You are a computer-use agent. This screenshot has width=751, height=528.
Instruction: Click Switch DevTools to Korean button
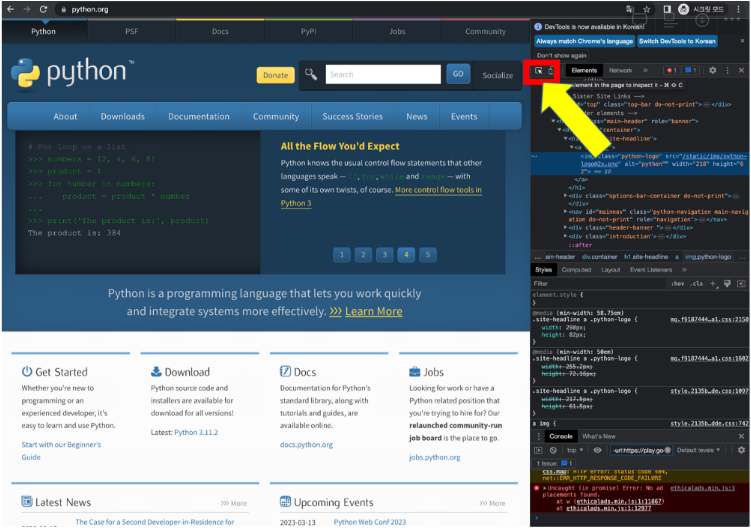(x=677, y=41)
